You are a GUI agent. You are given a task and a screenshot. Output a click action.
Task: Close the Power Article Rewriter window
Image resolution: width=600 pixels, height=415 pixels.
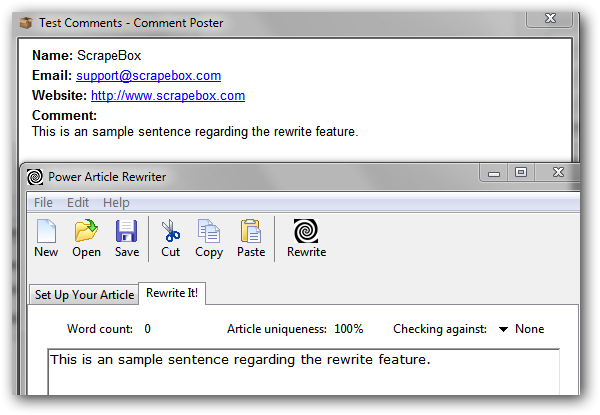tap(558, 172)
